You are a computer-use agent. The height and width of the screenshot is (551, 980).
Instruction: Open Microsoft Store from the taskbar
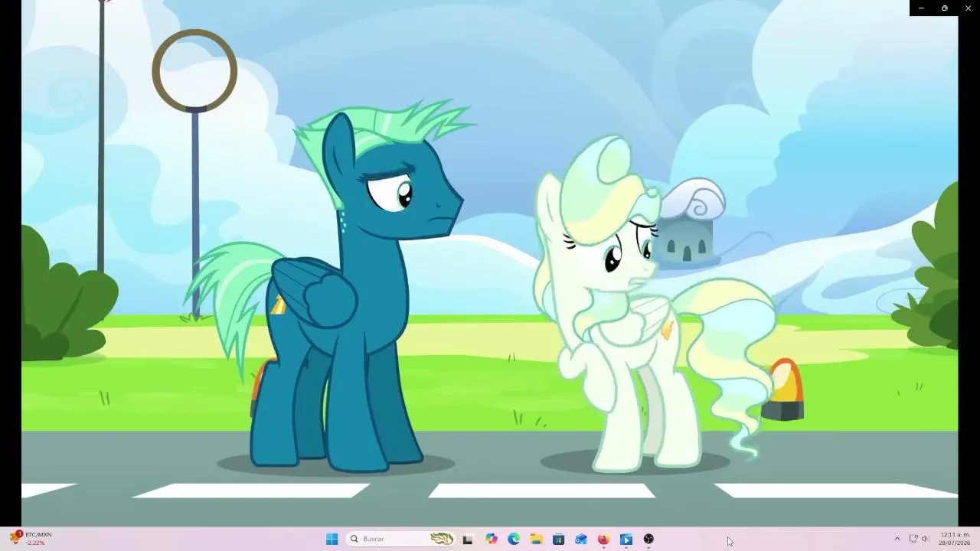pos(559,540)
